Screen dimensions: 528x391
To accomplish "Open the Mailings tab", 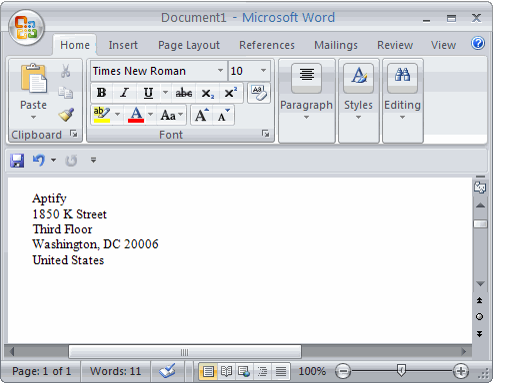I will [336, 45].
